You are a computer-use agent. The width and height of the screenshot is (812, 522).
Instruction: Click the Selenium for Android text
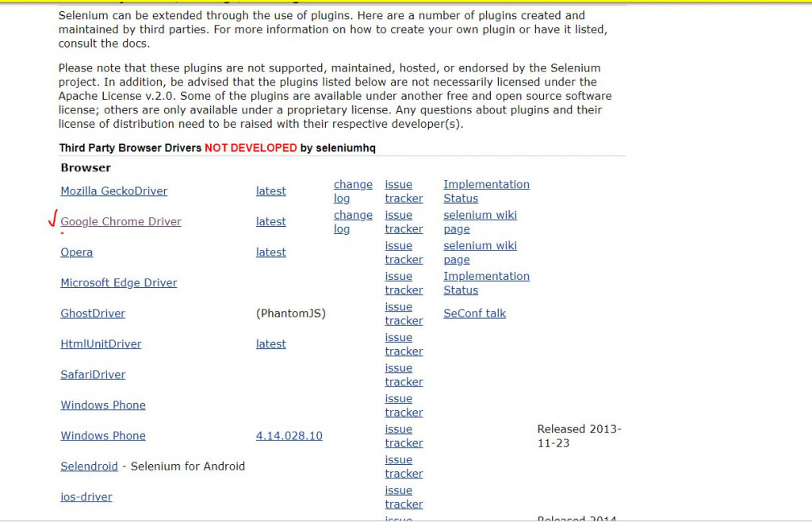coord(187,466)
